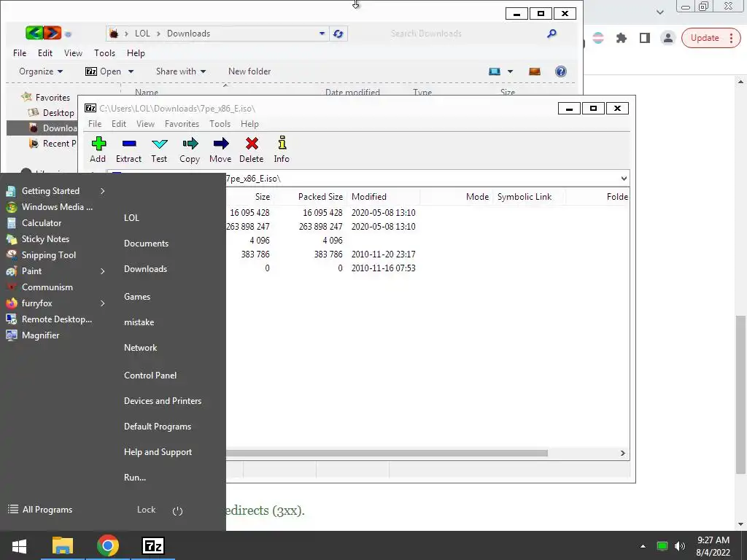Click the orange forward arrow in Explorer

[53, 33]
